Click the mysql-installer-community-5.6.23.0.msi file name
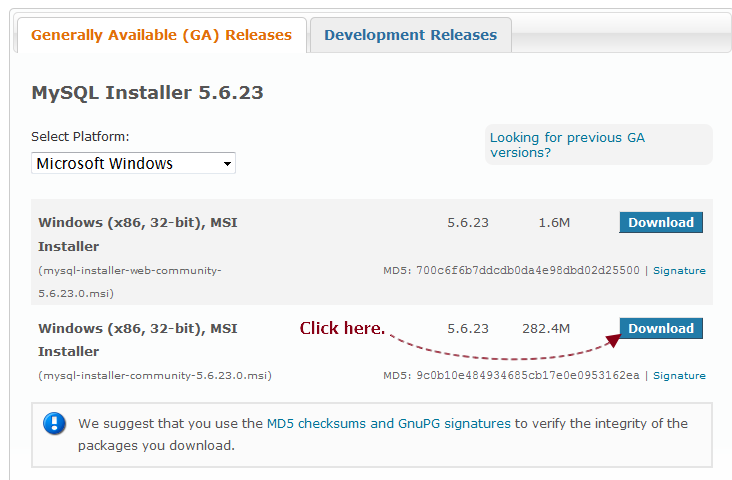Screen dimensions: 732x480 pos(155,376)
